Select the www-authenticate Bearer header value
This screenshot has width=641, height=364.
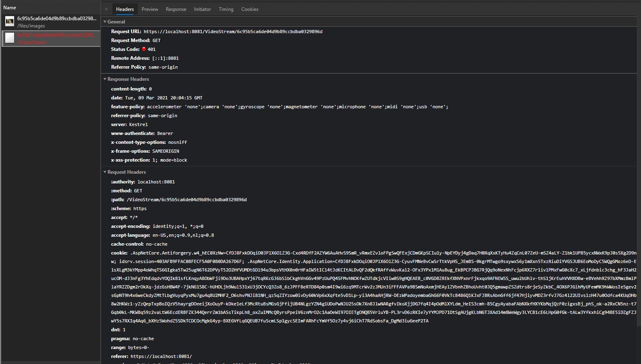[x=165, y=133]
